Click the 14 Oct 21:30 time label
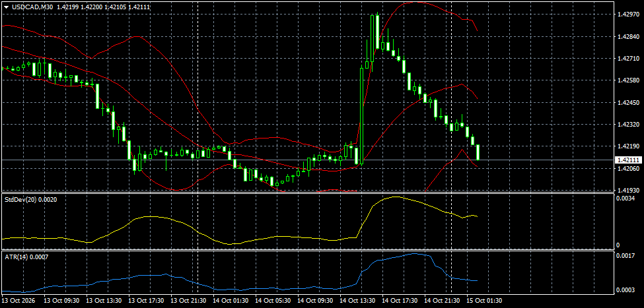The height and width of the screenshot is (308, 644). click(x=441, y=301)
